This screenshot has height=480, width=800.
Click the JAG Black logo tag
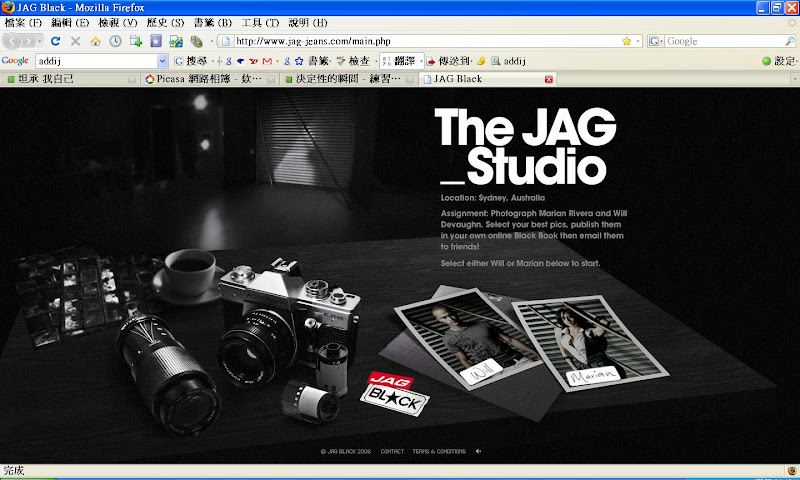coord(394,394)
